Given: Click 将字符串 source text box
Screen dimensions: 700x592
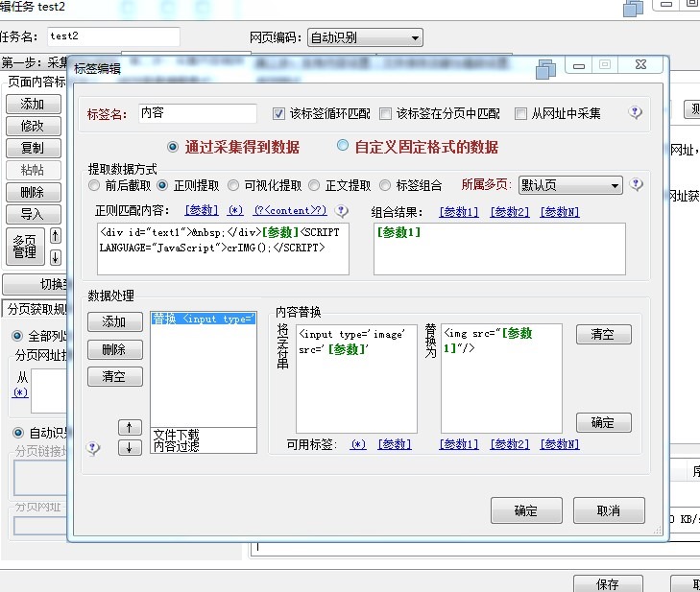Looking at the screenshot, I should pyautogui.click(x=356, y=379).
